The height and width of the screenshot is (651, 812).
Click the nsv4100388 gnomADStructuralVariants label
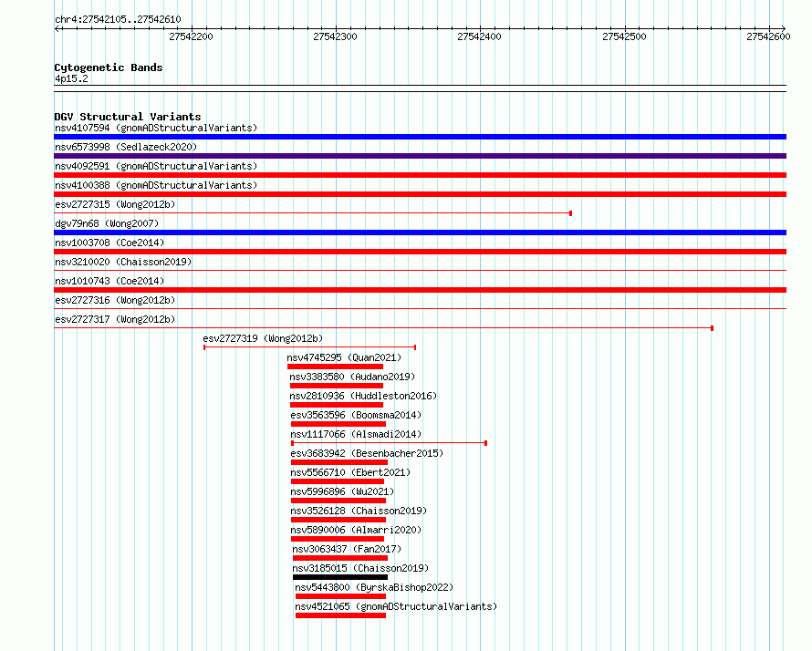click(156, 185)
